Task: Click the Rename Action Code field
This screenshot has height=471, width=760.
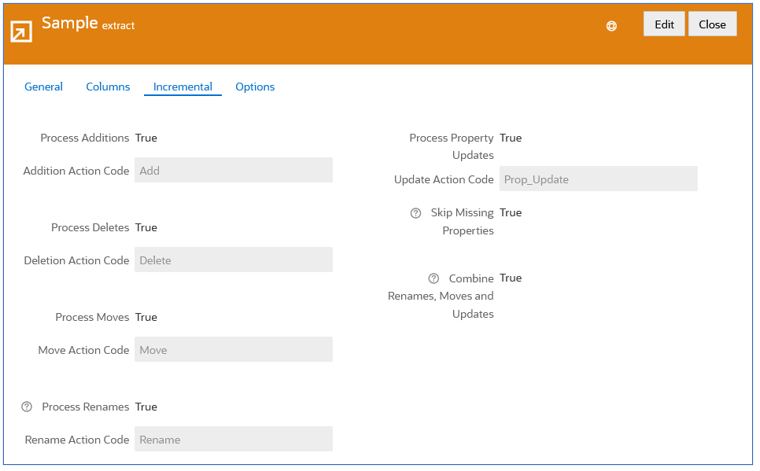Action: click(x=234, y=440)
